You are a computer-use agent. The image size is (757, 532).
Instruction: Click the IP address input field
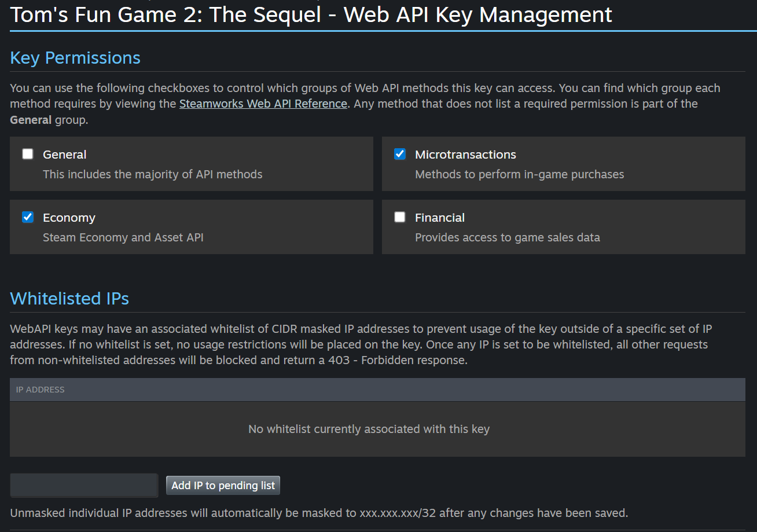pos(84,485)
